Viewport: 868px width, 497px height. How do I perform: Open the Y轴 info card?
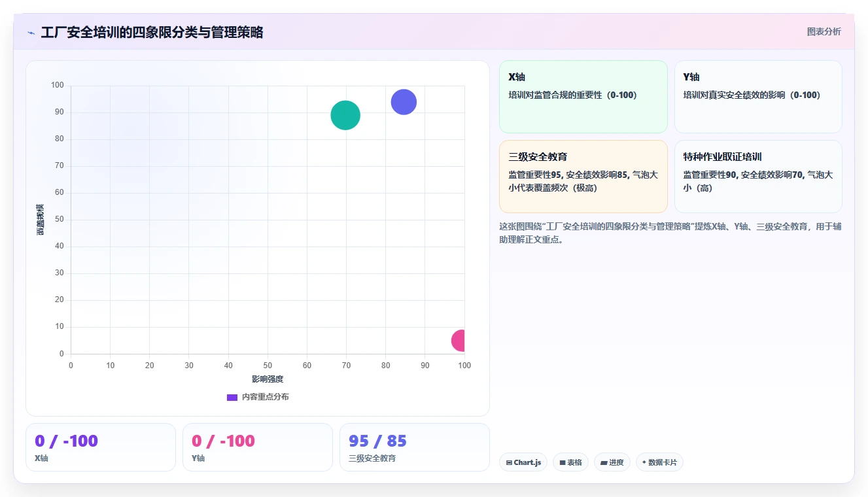[x=758, y=97]
